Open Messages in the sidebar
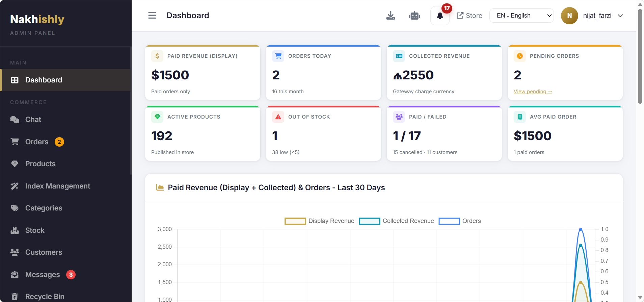The width and height of the screenshot is (644, 302). click(x=66, y=275)
